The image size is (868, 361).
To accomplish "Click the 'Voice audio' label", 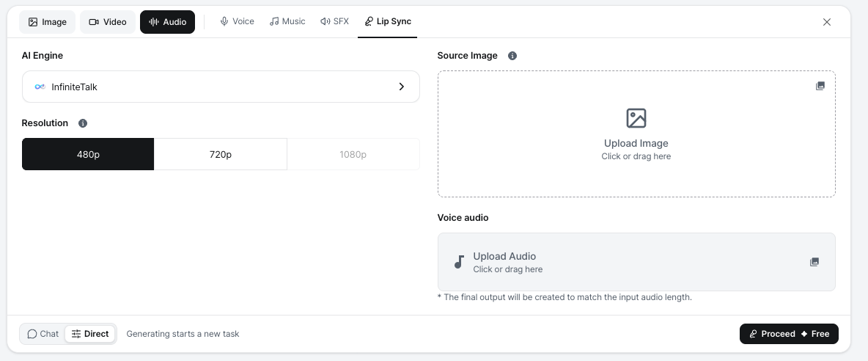I will click(463, 218).
